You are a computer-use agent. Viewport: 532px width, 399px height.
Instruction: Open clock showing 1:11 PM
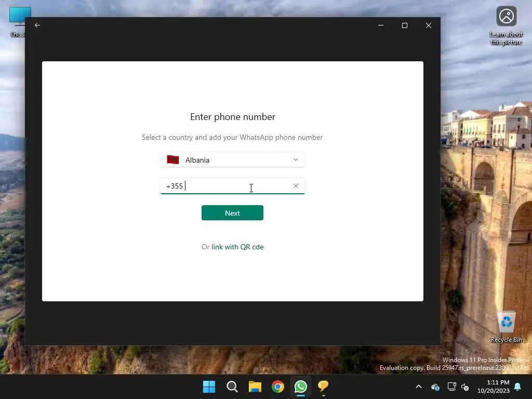pos(494,387)
